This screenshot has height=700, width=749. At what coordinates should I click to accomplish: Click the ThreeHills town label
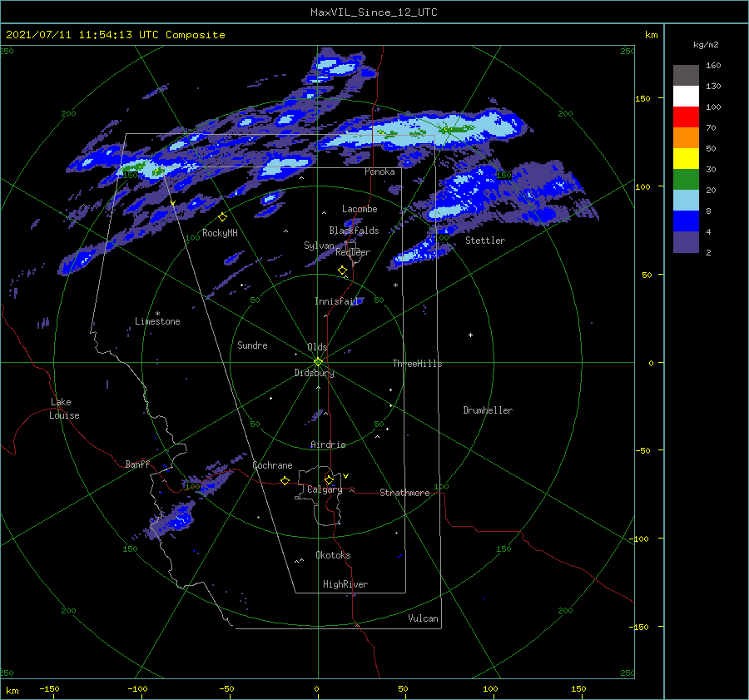point(417,364)
